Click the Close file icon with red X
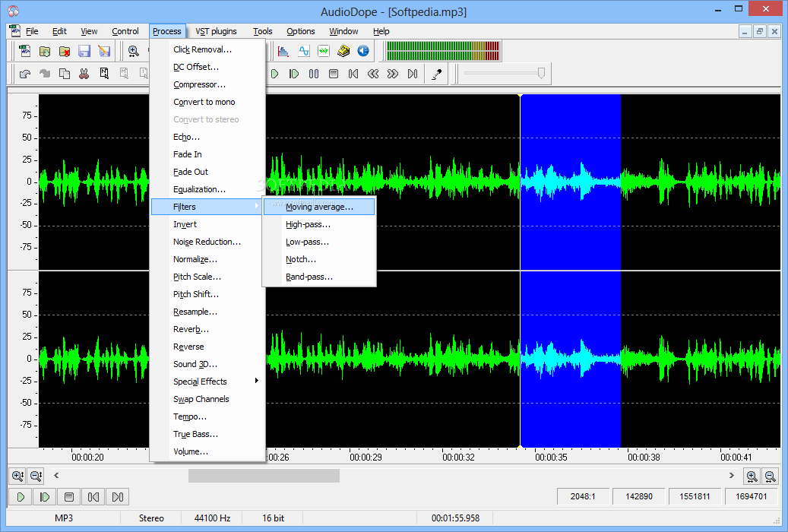Screen dimensions: 788x532 [x=65, y=51]
